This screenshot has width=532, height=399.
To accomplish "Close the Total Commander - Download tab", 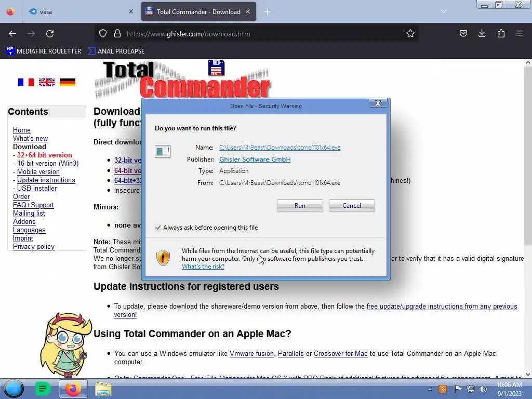I will [248, 11].
